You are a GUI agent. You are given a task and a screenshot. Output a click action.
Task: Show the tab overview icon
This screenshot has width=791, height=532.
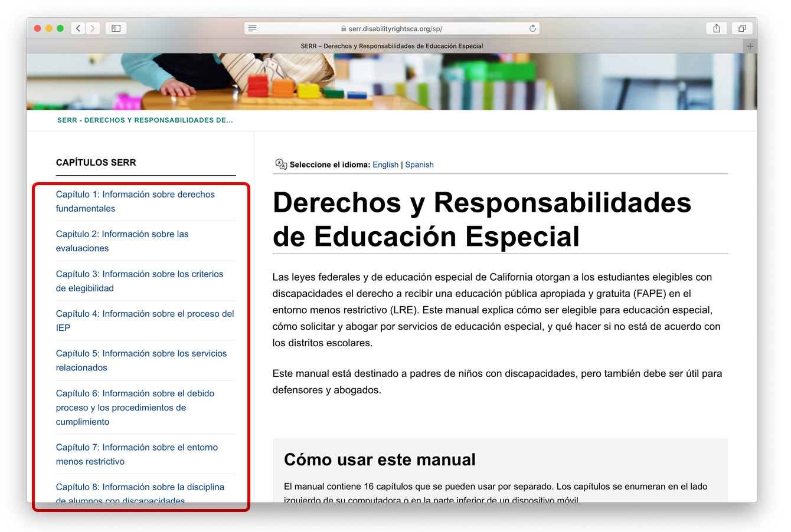click(742, 28)
